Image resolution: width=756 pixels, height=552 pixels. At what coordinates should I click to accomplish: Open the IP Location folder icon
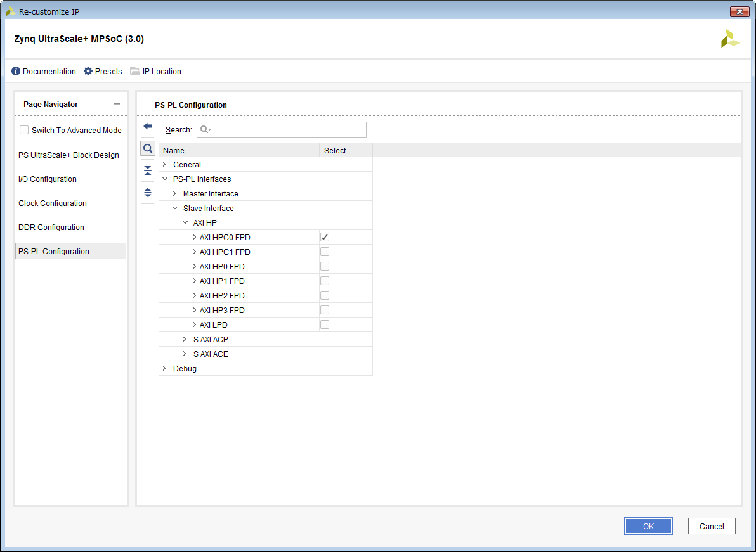tap(134, 71)
